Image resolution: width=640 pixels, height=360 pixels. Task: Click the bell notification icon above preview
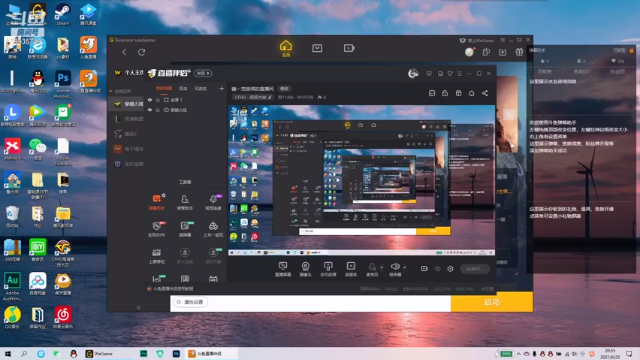pyautogui.click(x=471, y=93)
